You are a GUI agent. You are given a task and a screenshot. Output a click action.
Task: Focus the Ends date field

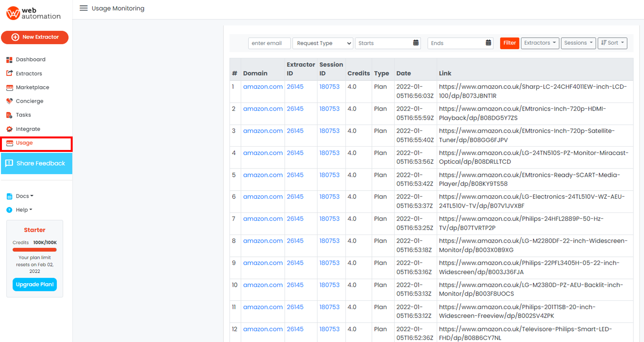point(460,43)
